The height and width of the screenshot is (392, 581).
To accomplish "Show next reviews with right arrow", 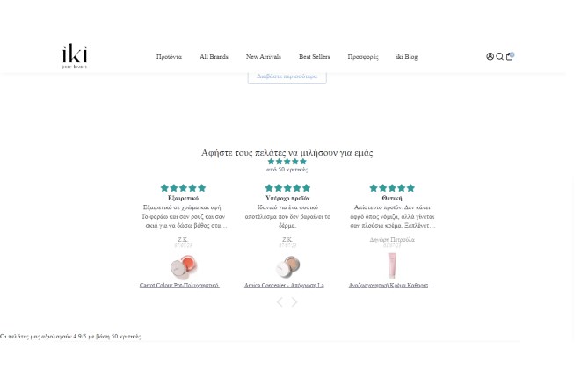I will [294, 302].
